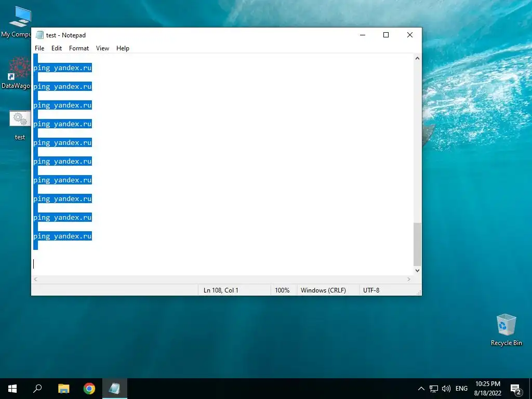The height and width of the screenshot is (399, 532).
Task: Close the Notepad window
Action: (409, 35)
